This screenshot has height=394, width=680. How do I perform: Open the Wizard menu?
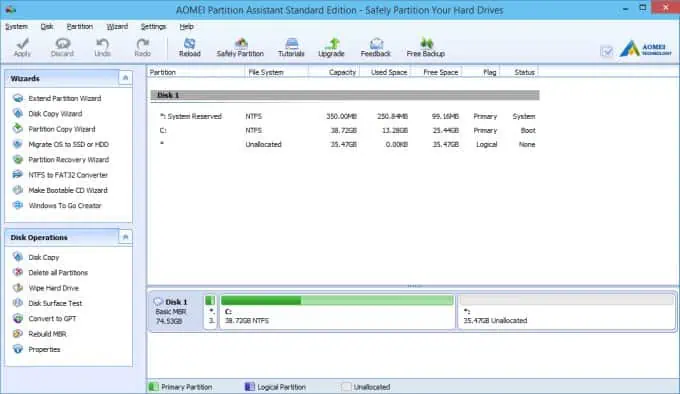click(117, 26)
